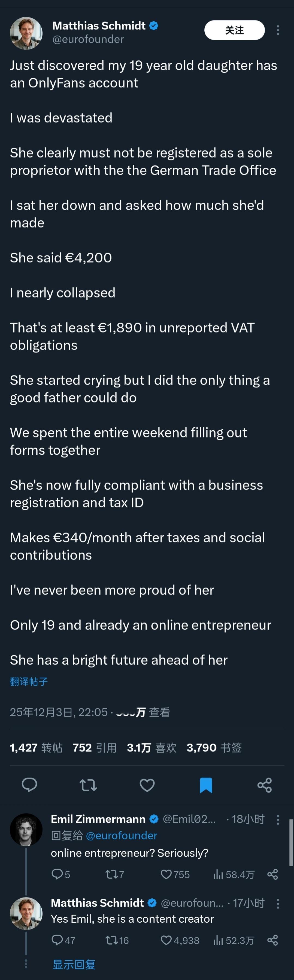Viewport: 294px width, 980px height.
Task: Open more options menu on main post
Action: (x=278, y=30)
